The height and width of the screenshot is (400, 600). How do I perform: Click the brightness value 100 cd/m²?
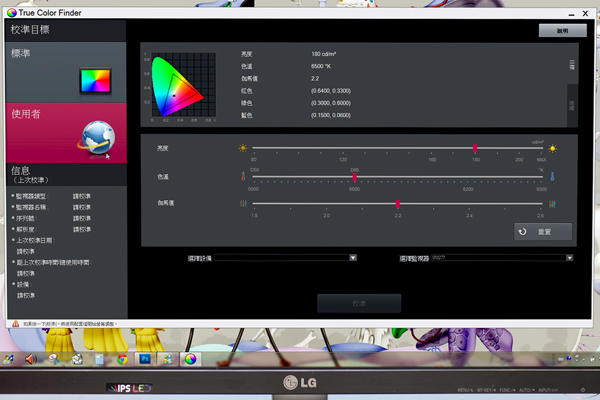point(323,54)
